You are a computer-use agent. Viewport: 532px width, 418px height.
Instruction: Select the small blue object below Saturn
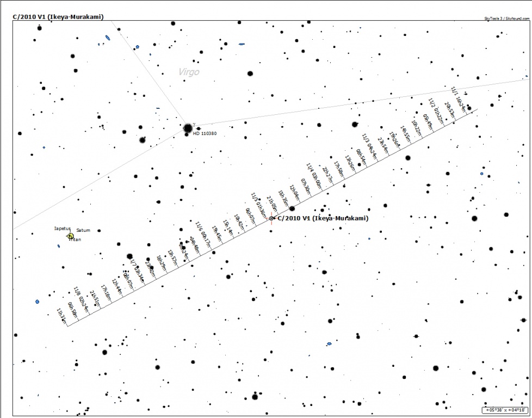point(59,246)
